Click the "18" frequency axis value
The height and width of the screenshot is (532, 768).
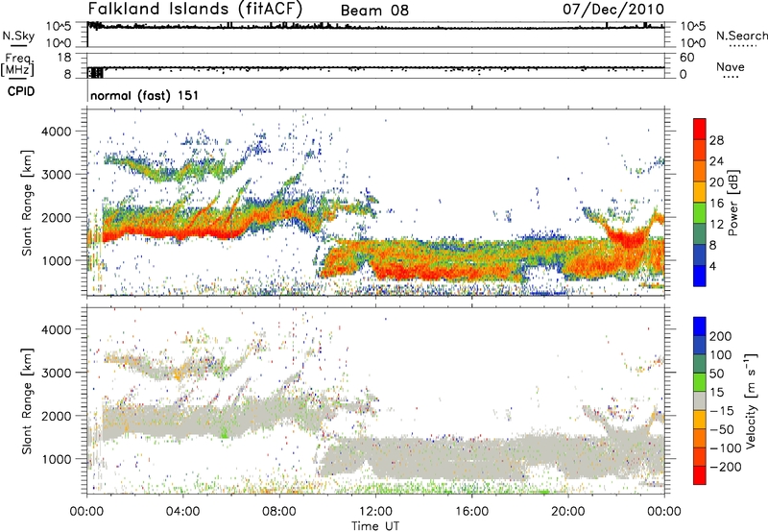pos(64,58)
